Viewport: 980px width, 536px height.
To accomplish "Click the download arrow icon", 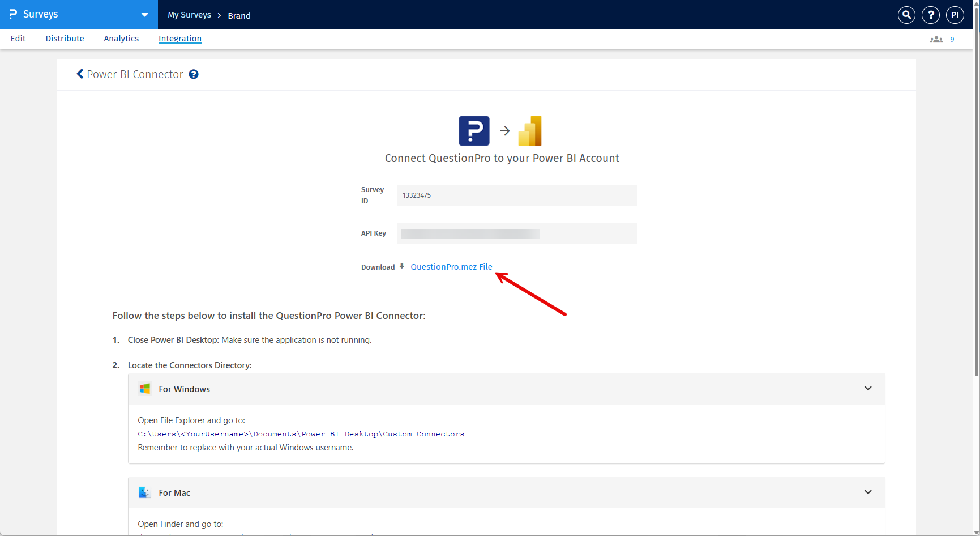I will (x=402, y=267).
